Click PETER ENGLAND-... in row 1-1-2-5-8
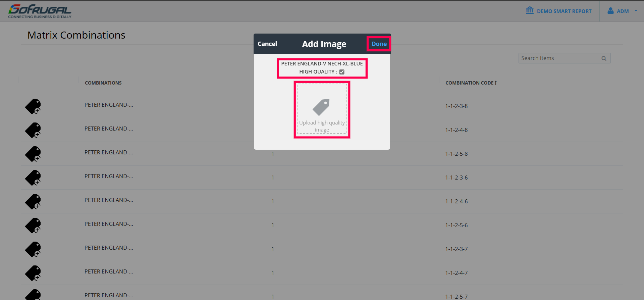The width and height of the screenshot is (644, 300). (x=109, y=152)
